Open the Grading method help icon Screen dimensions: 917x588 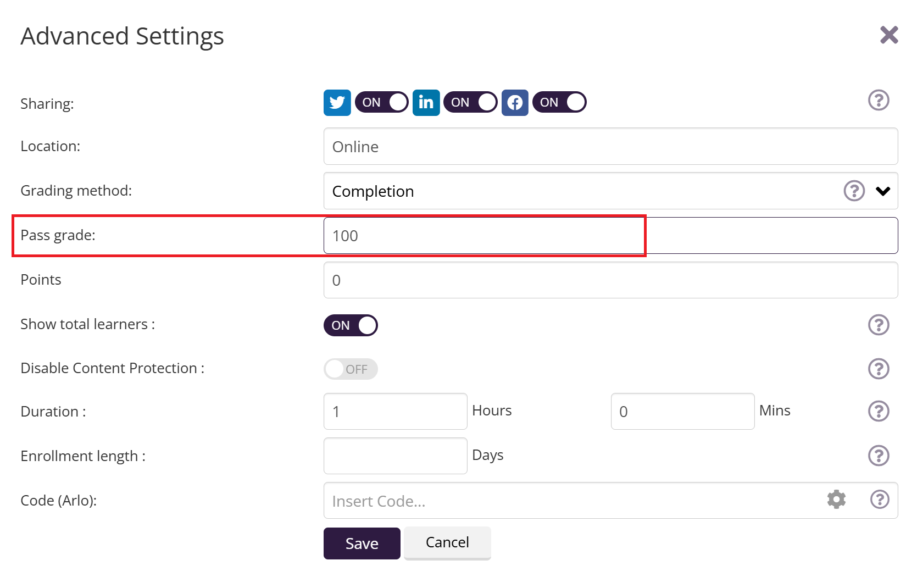click(854, 191)
